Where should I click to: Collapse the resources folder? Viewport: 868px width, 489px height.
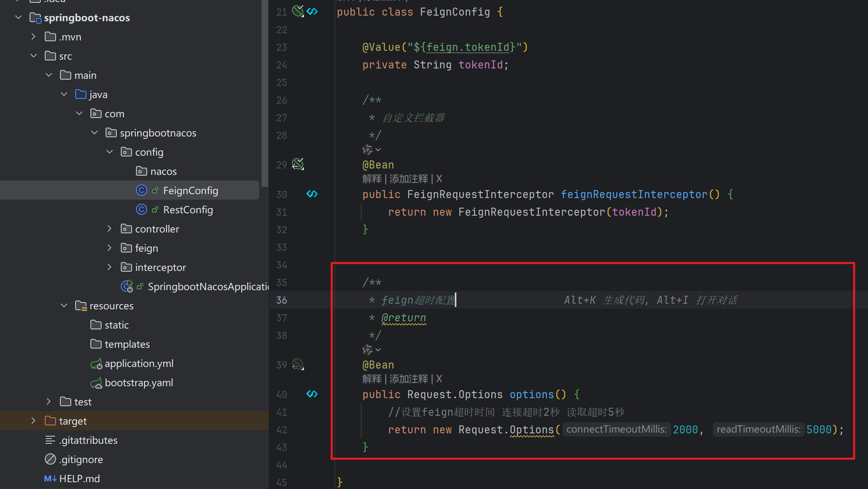64,306
